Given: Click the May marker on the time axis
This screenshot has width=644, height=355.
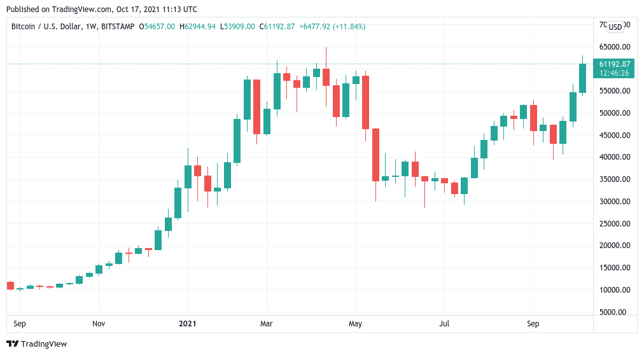Looking at the screenshot, I should [355, 324].
